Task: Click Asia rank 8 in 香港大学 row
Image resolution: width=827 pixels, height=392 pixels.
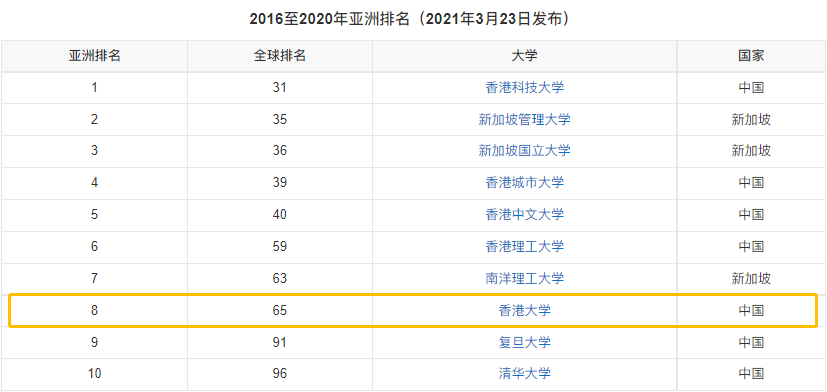Action: pos(94,311)
